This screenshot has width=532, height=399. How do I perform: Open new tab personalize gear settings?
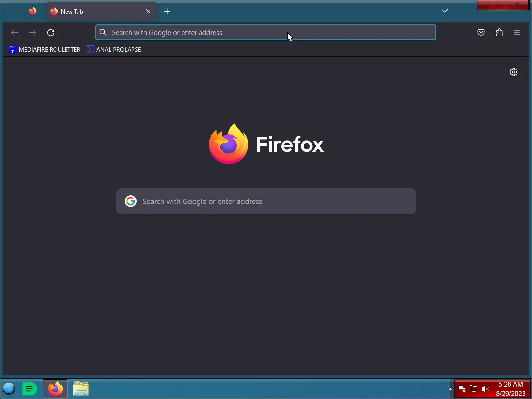pyautogui.click(x=514, y=72)
